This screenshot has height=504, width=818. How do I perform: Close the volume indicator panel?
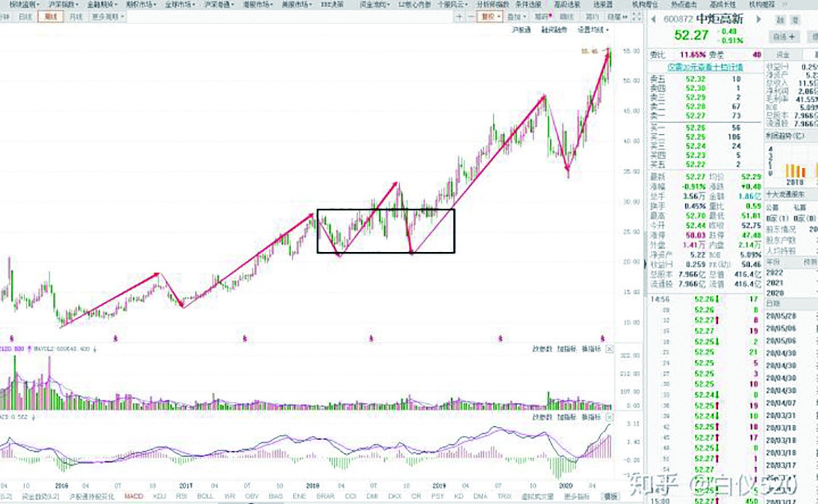609,349
